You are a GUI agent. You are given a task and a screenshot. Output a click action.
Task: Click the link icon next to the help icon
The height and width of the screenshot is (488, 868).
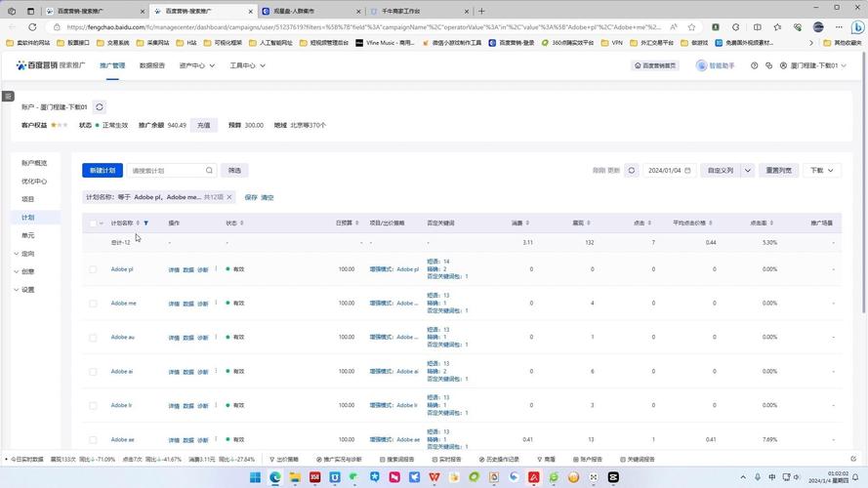(x=769, y=65)
